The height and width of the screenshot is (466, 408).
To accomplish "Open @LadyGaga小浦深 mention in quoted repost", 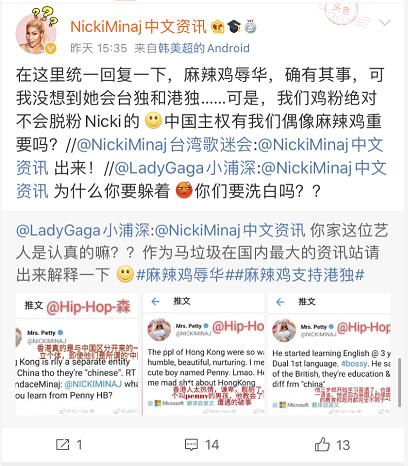I will 83,231.
